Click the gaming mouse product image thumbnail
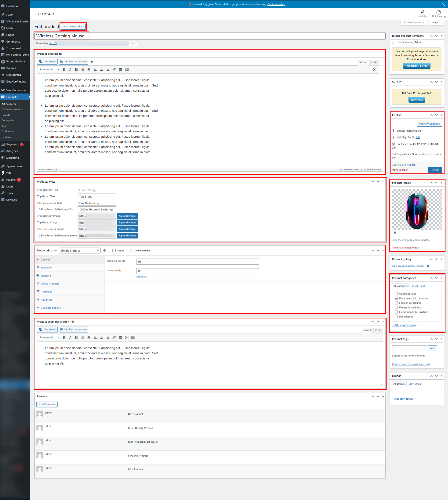This screenshot has height=500, width=448. (417, 209)
